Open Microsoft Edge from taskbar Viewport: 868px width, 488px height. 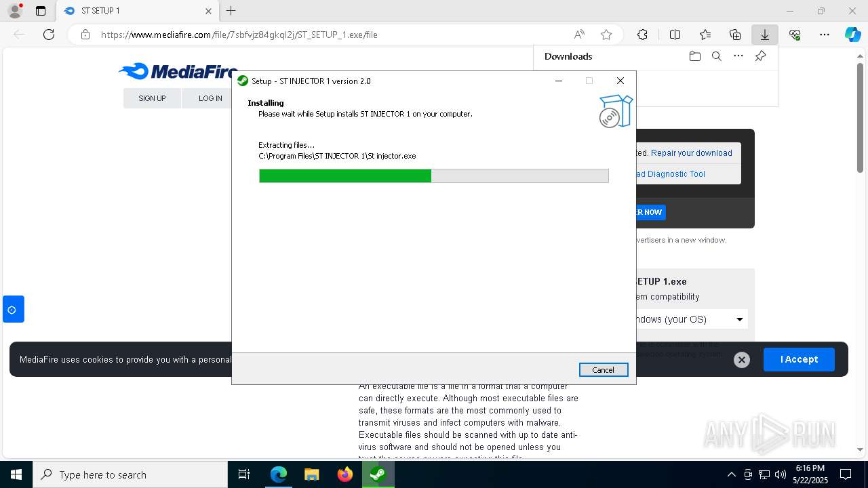click(x=279, y=474)
